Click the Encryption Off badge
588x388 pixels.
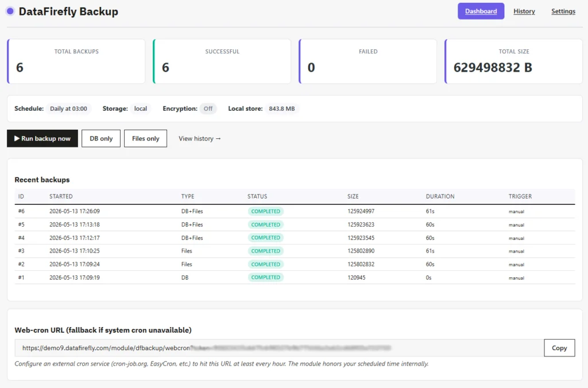click(208, 108)
